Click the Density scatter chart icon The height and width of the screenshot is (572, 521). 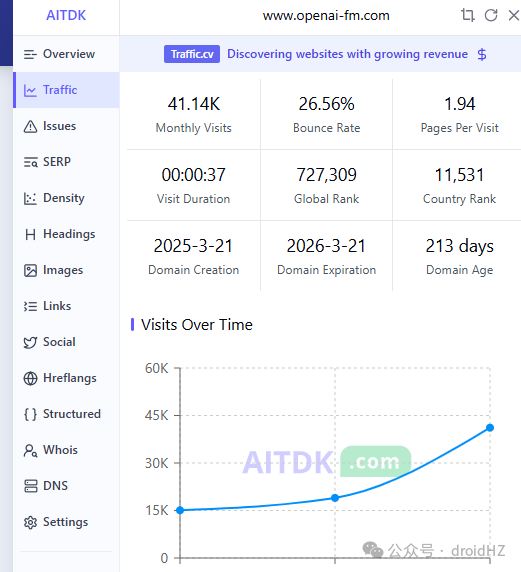point(30,198)
